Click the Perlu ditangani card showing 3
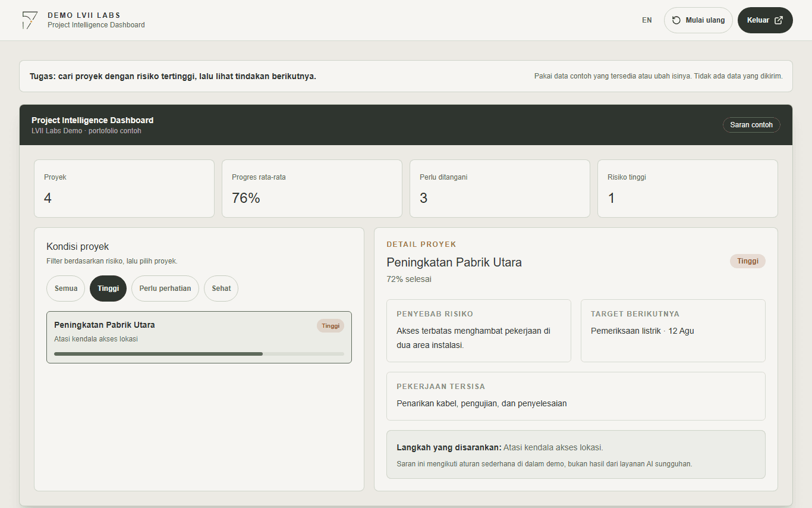 pyautogui.click(x=500, y=189)
